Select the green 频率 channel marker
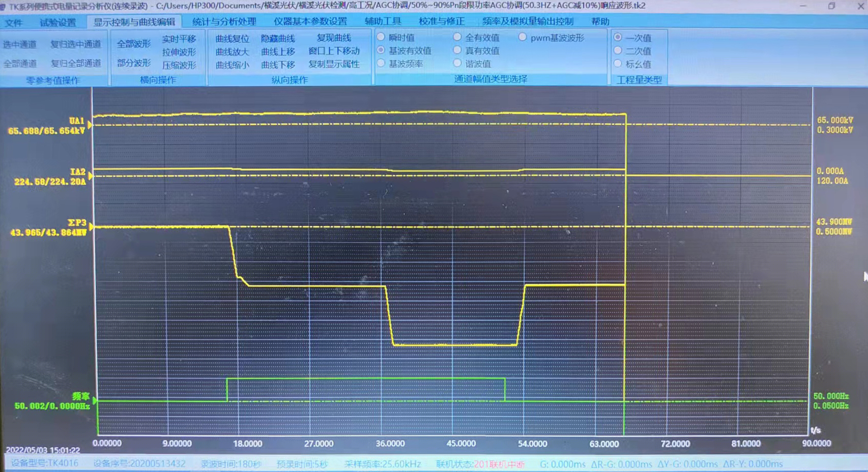 coord(94,401)
